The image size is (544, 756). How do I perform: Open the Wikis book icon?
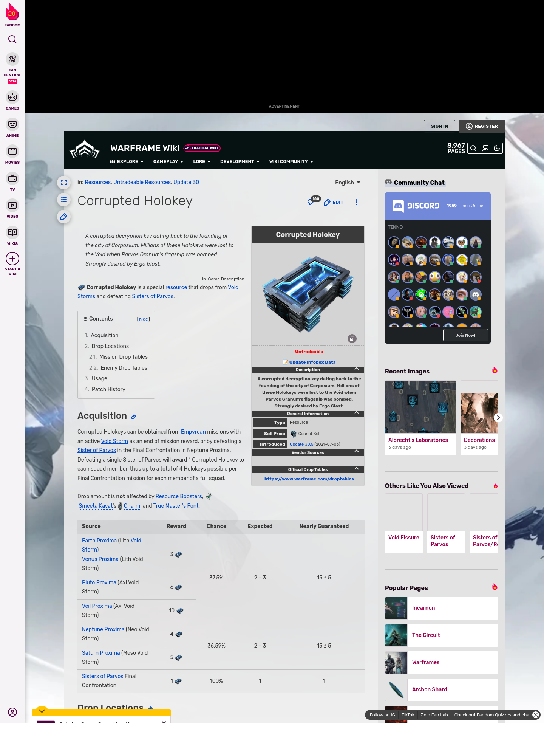(x=12, y=232)
